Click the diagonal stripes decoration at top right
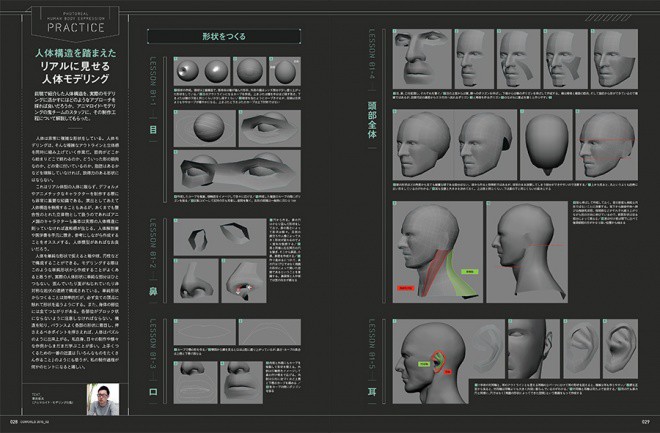 [608, 18]
